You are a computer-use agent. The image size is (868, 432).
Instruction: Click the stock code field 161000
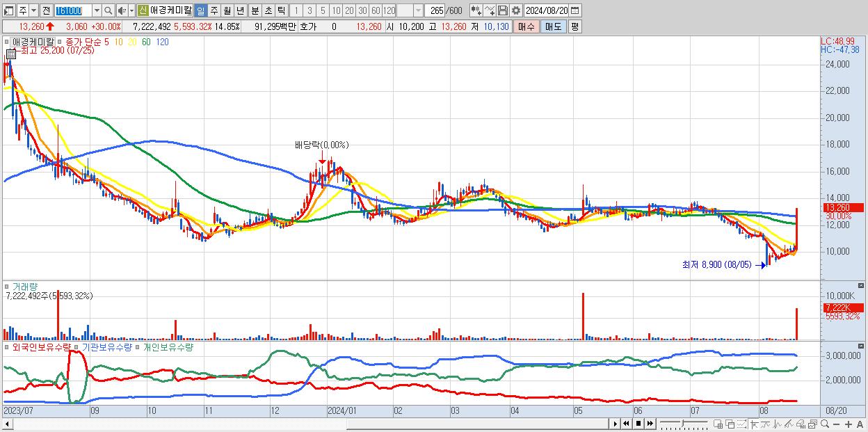(72, 10)
